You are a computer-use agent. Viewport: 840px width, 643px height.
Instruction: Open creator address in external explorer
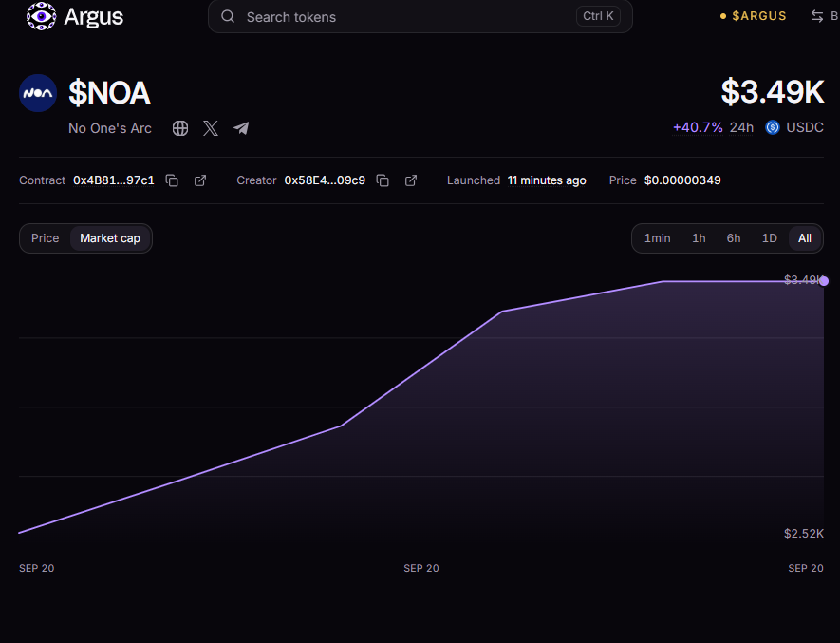click(411, 180)
